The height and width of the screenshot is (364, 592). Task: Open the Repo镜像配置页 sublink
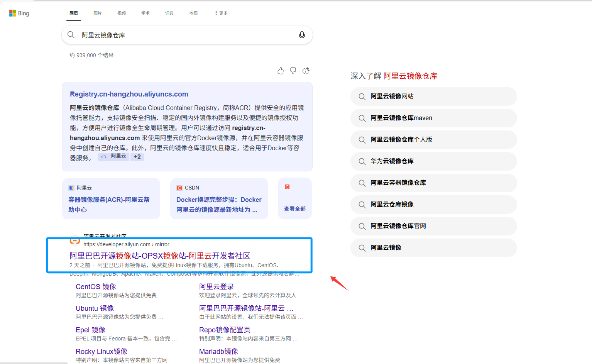pos(225,330)
